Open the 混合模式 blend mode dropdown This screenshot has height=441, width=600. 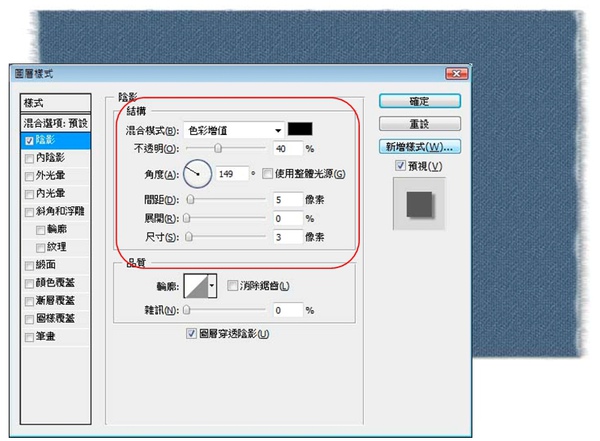[234, 131]
